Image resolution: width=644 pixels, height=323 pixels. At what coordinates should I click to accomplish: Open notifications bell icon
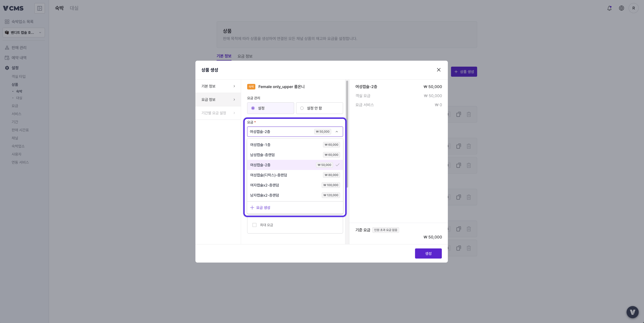pos(609,8)
